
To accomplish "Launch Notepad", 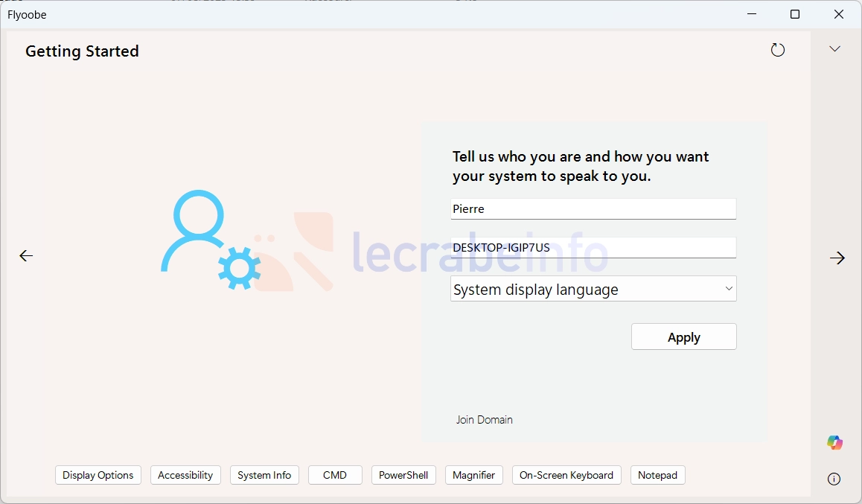I will [x=657, y=476].
